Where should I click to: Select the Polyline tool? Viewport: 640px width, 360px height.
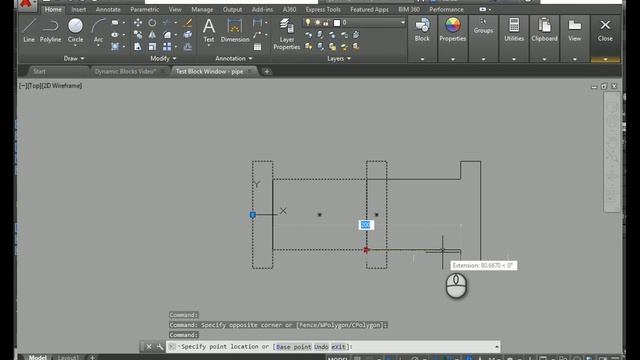(x=50, y=31)
